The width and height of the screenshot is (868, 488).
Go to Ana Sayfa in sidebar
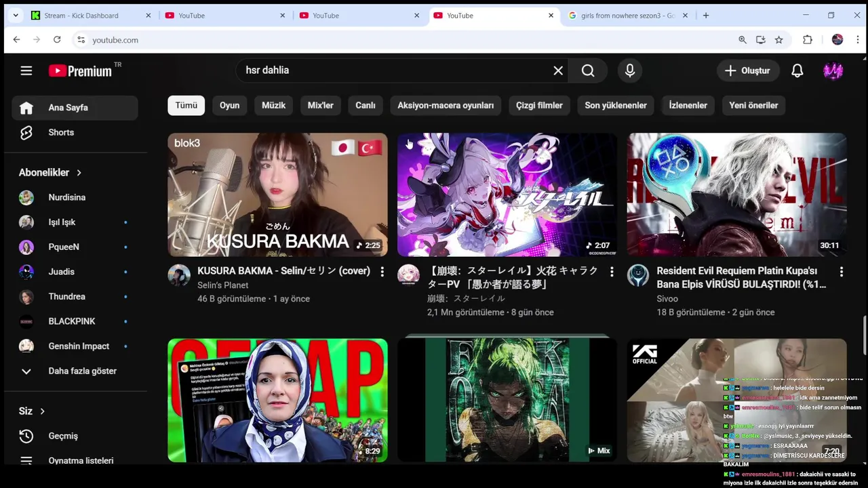[75, 108]
